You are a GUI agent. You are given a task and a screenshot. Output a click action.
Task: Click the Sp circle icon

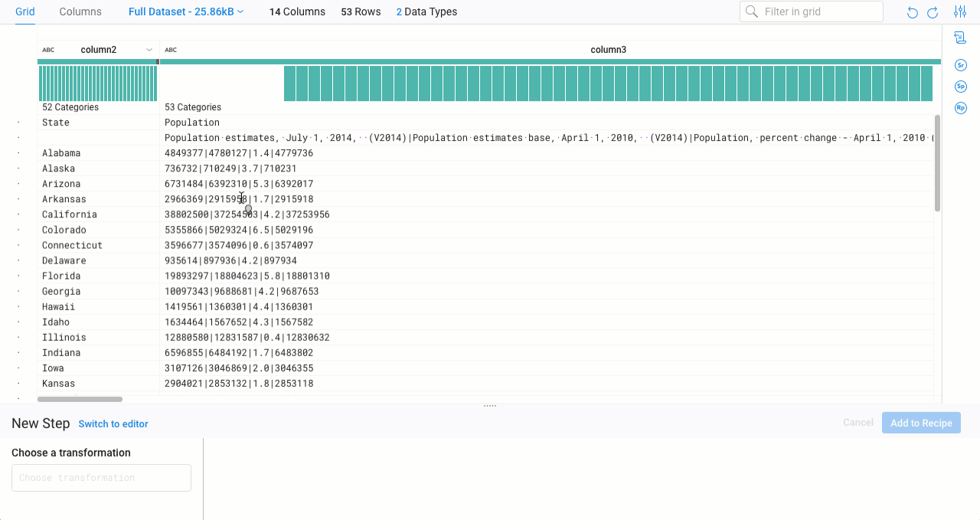click(961, 87)
